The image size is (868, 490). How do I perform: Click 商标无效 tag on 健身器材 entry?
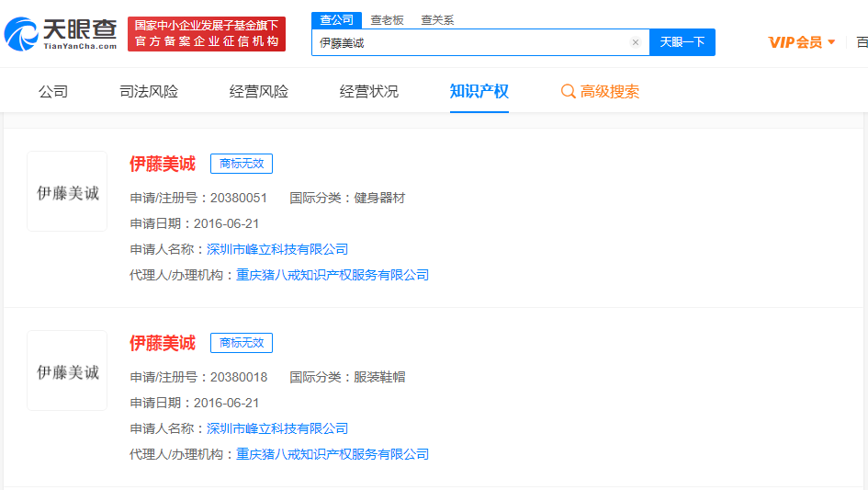(x=242, y=164)
